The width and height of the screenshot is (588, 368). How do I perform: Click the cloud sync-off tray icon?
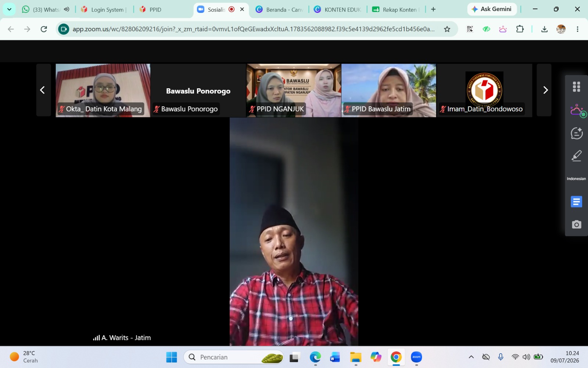[x=486, y=357]
